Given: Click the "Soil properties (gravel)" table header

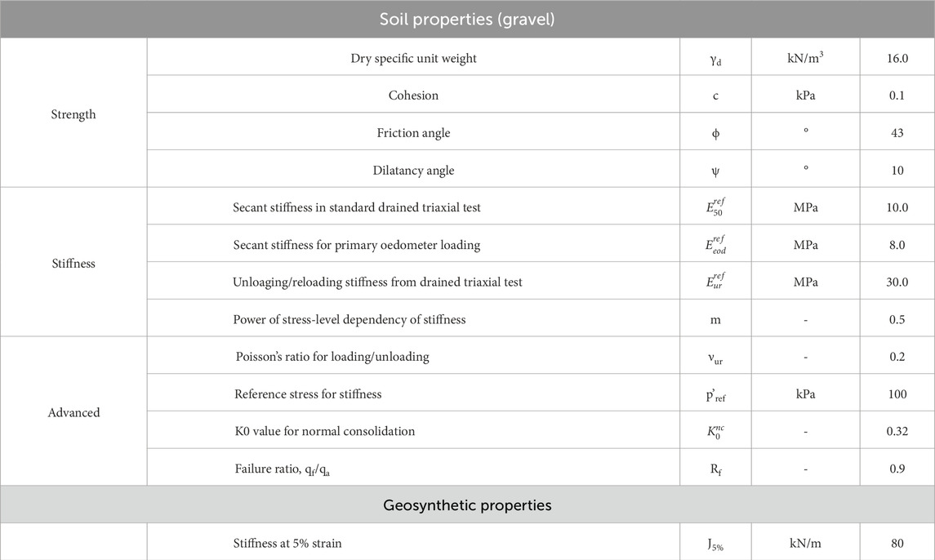Looking at the screenshot, I should pos(467,19).
